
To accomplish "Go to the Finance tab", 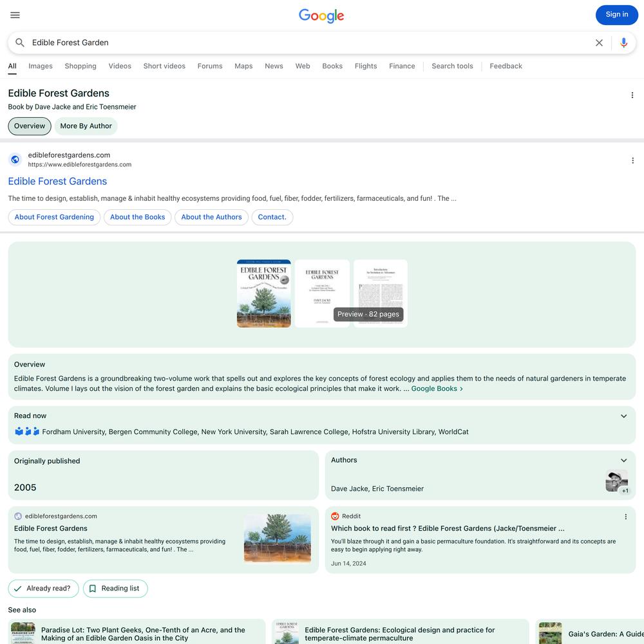I will 402,66.
